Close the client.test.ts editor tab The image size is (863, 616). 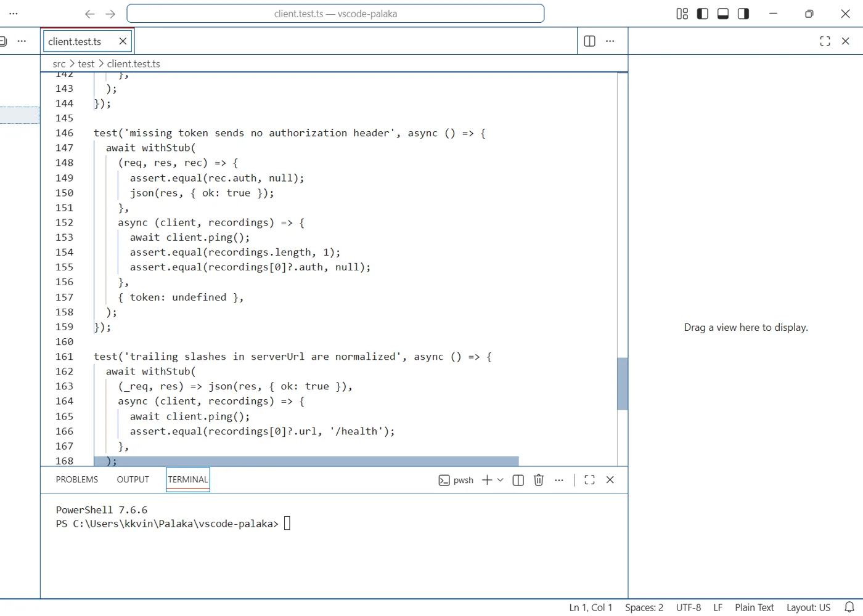(x=123, y=41)
